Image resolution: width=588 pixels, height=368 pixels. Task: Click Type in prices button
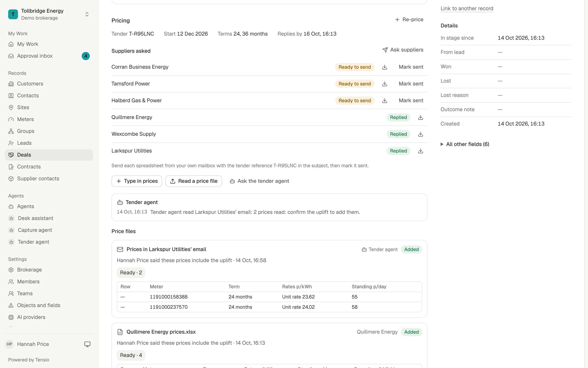point(137,181)
